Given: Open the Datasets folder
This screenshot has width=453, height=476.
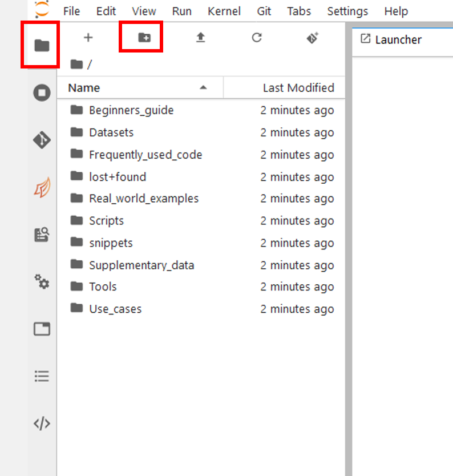Looking at the screenshot, I should (111, 132).
